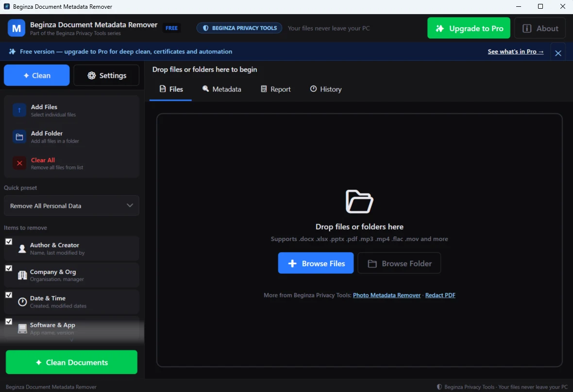
Task: Click 'Drop files or folders here to begin' heading
Action: [204, 69]
